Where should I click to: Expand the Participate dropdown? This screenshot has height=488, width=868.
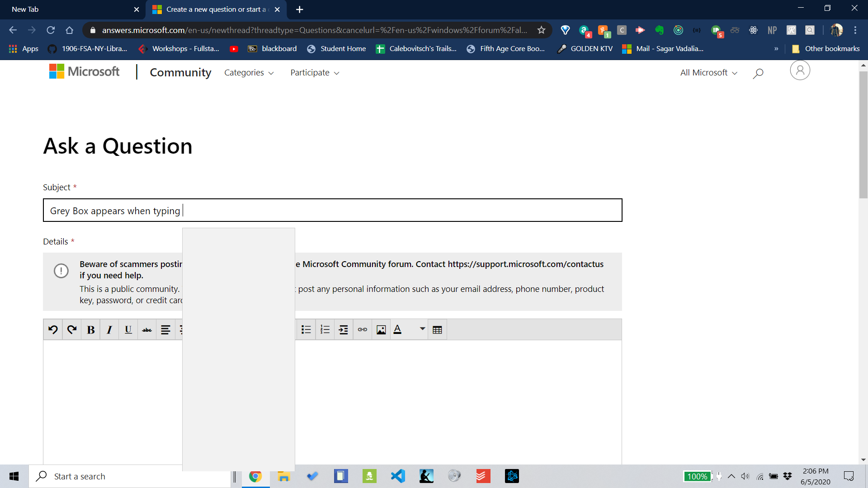(315, 73)
